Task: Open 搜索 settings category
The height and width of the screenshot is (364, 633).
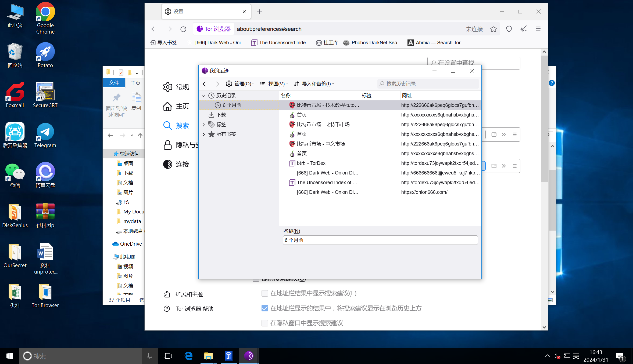Action: [176, 126]
